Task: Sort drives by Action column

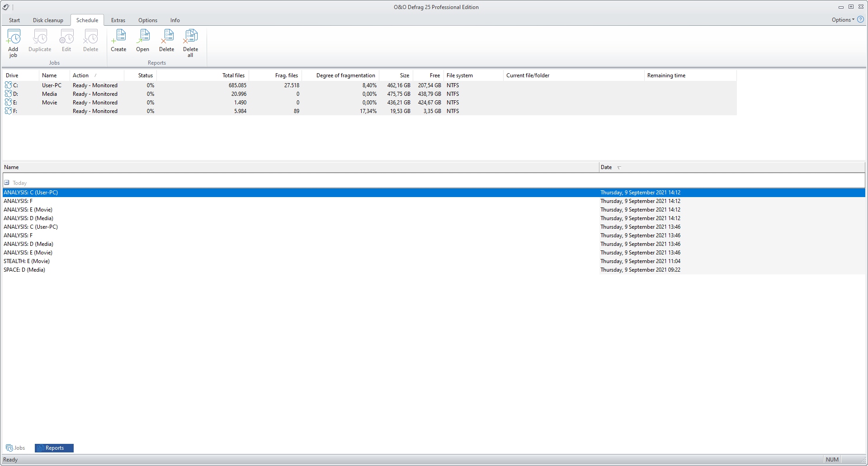Action: pyautogui.click(x=97, y=75)
